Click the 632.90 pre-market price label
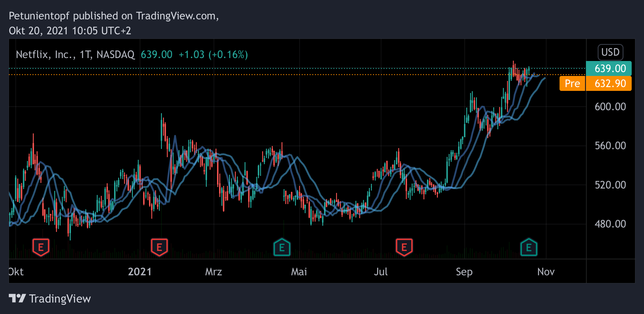The image size is (644, 314). (x=609, y=84)
